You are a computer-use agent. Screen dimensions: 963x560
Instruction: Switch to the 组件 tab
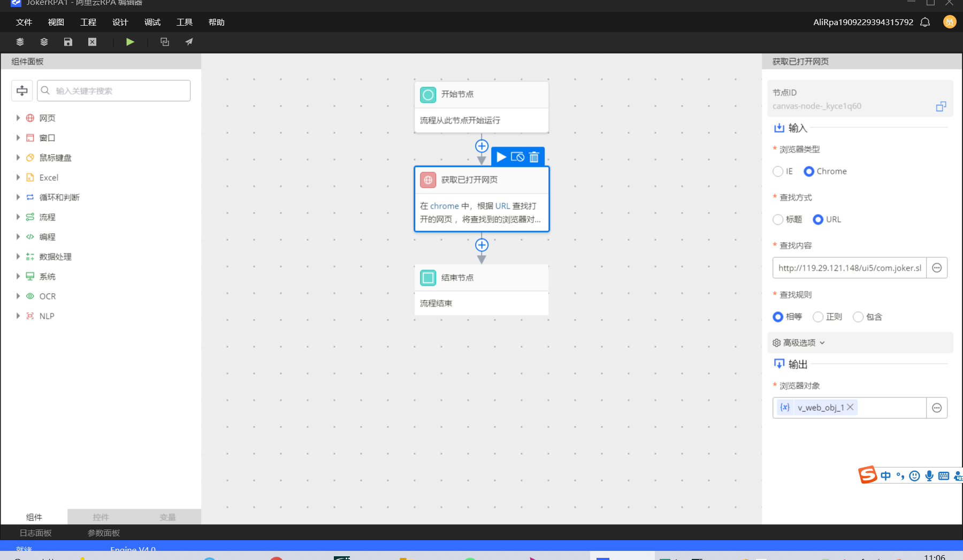[34, 517]
